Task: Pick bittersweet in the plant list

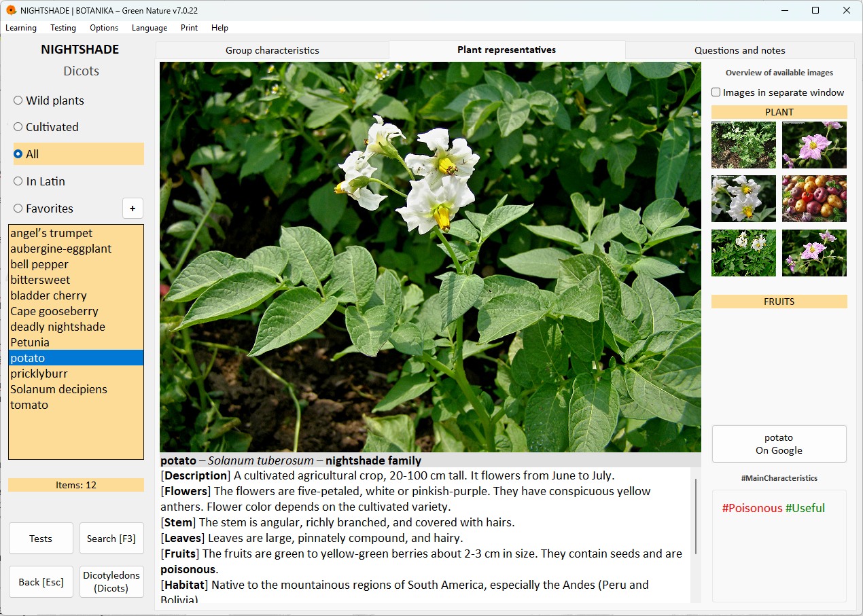Action: pos(76,280)
